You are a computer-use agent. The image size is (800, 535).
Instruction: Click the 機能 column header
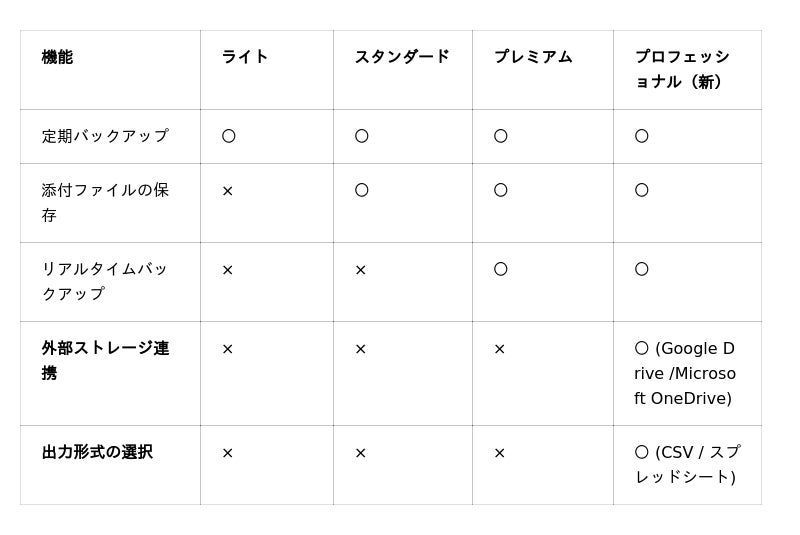click(x=57, y=57)
